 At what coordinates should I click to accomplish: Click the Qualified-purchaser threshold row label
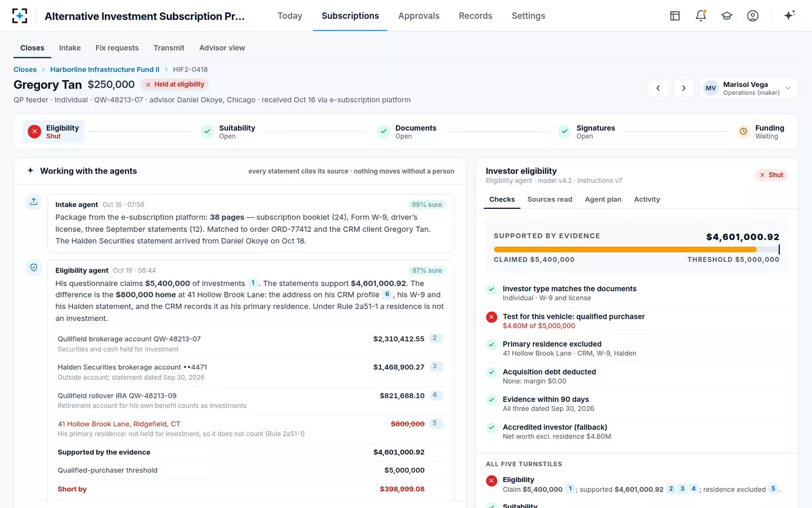click(x=108, y=470)
